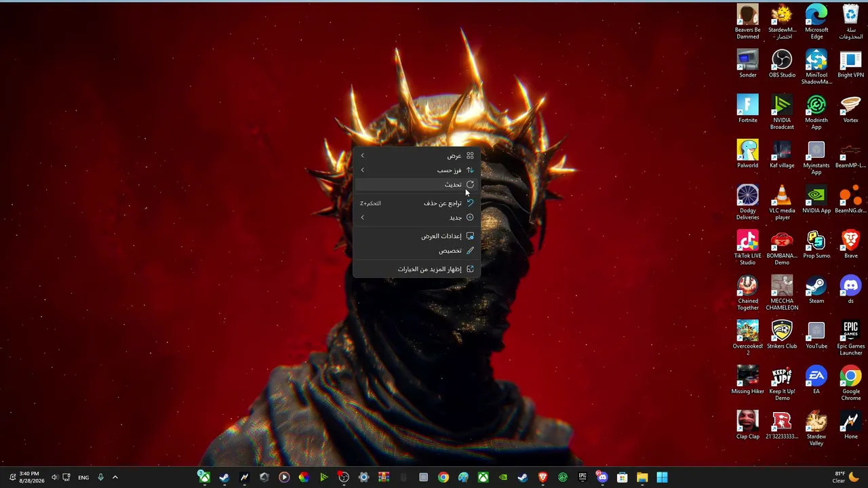This screenshot has width=868, height=488.
Task: Open the NVIDIA Broadcast desktop shortcut
Action: pos(782,112)
